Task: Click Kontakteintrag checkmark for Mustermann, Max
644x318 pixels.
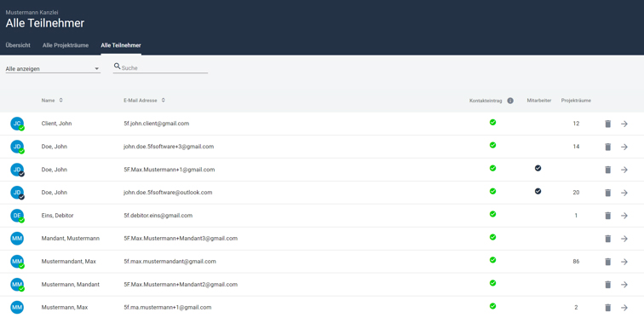Action: pos(492,306)
